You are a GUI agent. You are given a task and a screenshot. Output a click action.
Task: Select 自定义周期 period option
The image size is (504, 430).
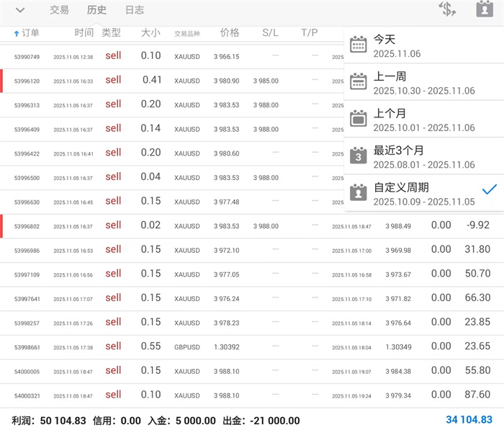423,193
